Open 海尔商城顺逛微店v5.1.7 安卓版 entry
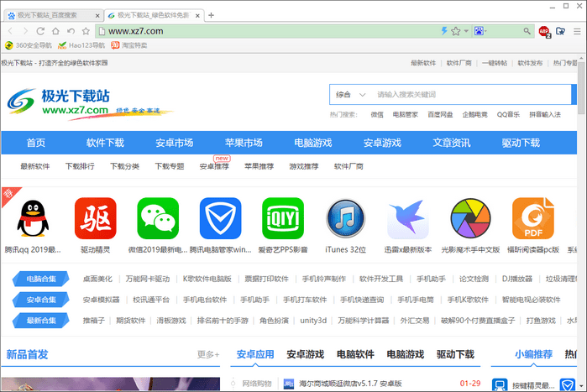This screenshot has height=392, width=587. click(350, 384)
